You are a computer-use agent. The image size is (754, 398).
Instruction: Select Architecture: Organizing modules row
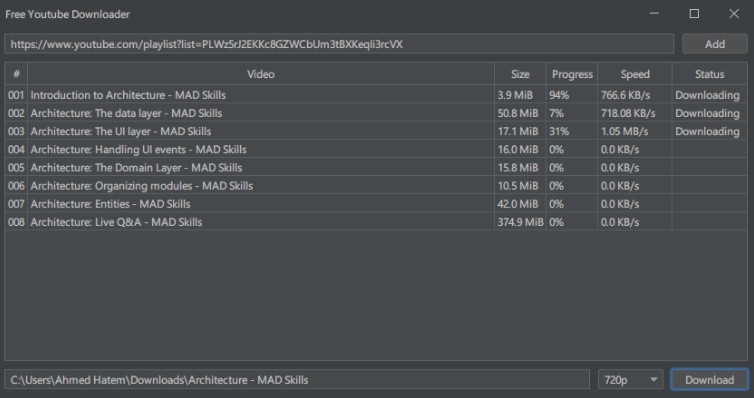(376, 186)
